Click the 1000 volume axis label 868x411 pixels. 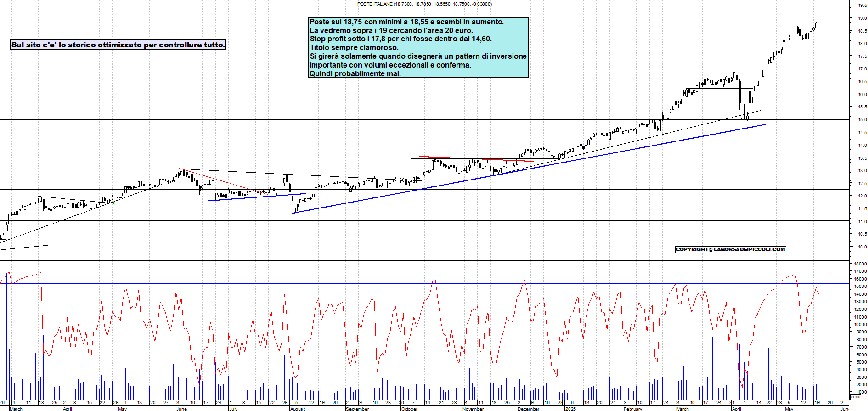[861, 392]
